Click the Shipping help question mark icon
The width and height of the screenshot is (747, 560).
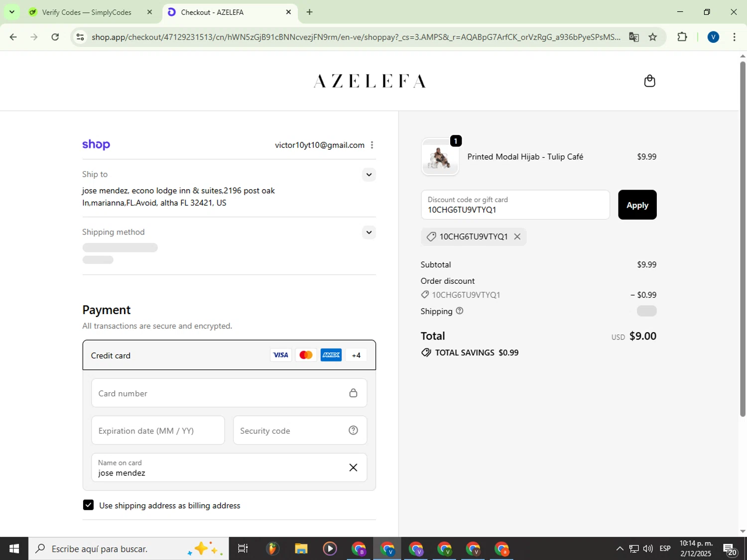tap(460, 311)
